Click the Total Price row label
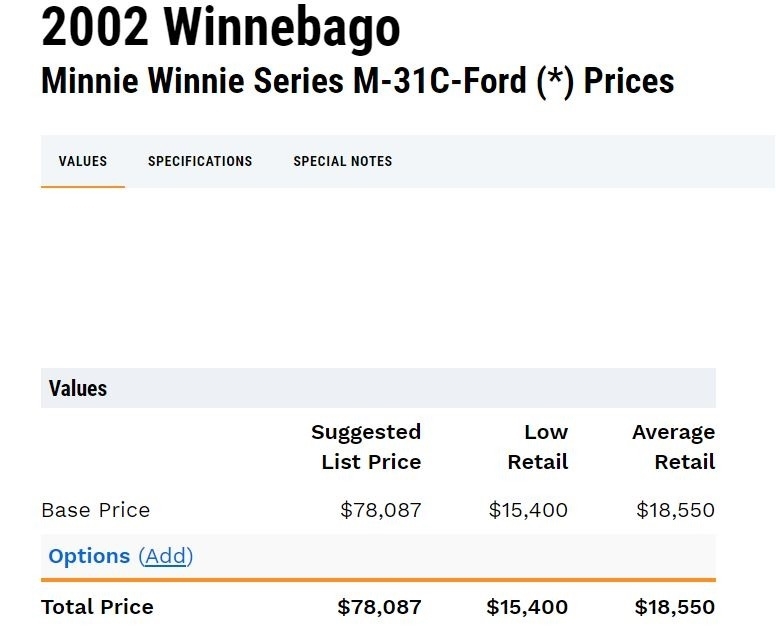The image size is (776, 635). tap(98, 607)
